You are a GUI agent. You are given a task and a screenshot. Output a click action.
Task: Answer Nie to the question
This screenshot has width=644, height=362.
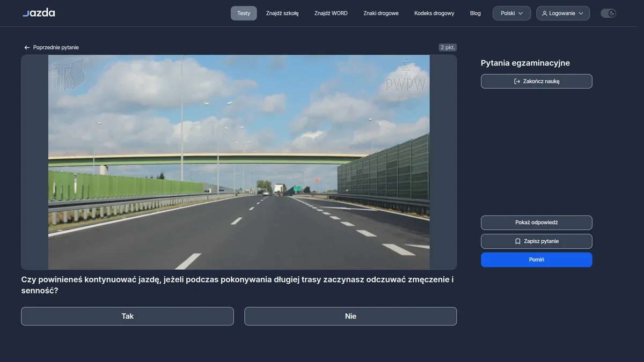(350, 316)
